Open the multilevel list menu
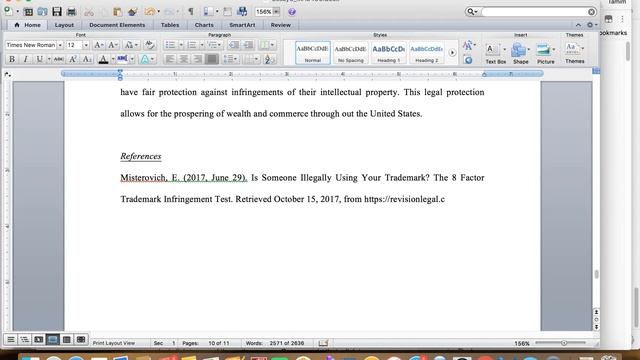Viewport: 640px width, 360px height. (214, 45)
